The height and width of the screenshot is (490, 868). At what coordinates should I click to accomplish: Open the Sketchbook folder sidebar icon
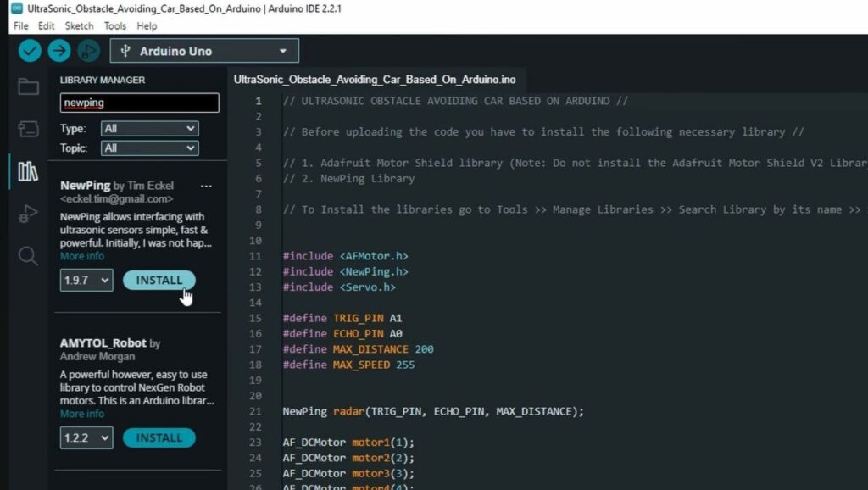click(28, 86)
